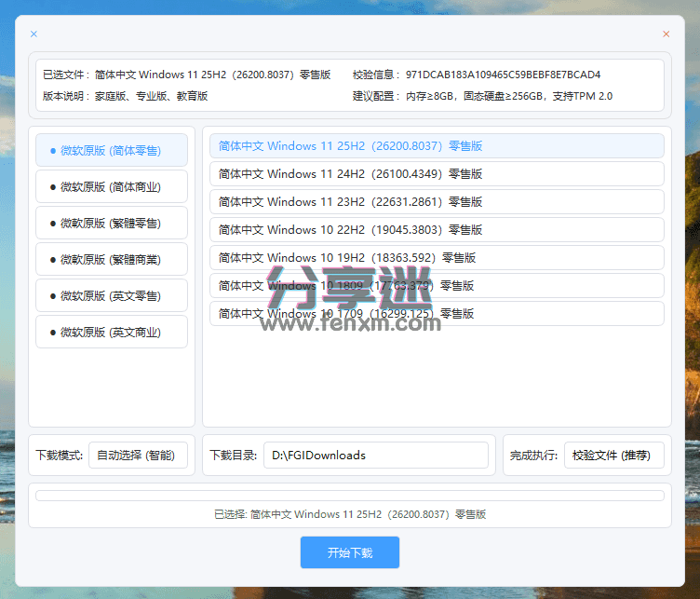The width and height of the screenshot is (700, 599).
Task: Click the 已选择 status line below progress bar
Action: point(350,514)
